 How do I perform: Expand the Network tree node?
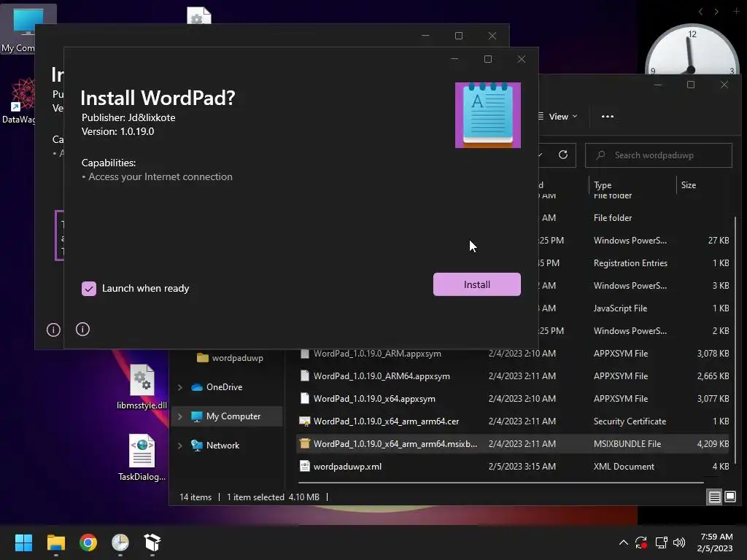tap(180, 446)
